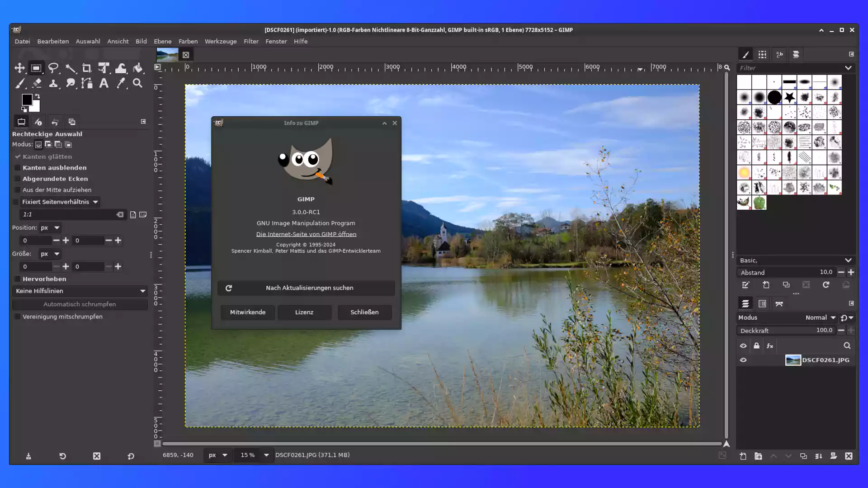
Task: Open the Filter menu
Action: [x=251, y=41]
